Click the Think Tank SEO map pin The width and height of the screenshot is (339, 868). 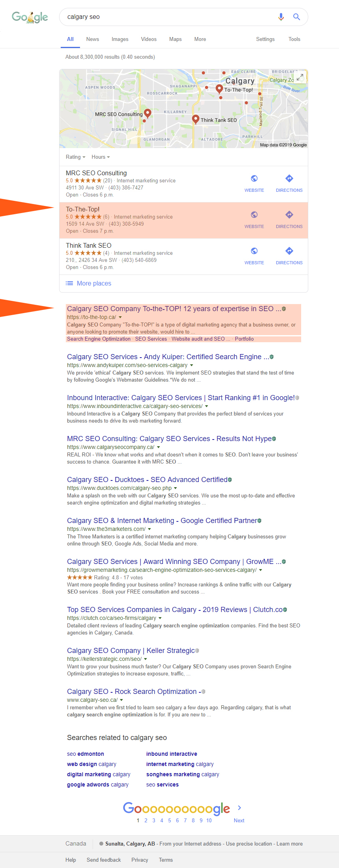[196, 119]
